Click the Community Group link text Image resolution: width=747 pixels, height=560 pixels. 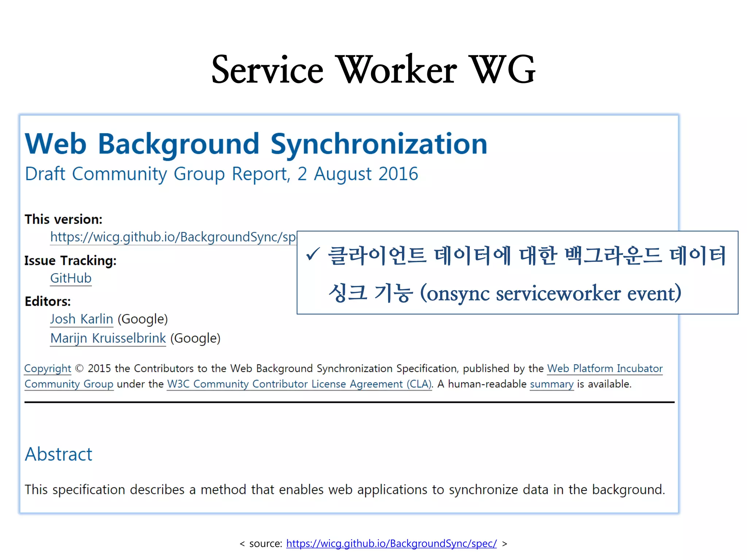[69, 384]
